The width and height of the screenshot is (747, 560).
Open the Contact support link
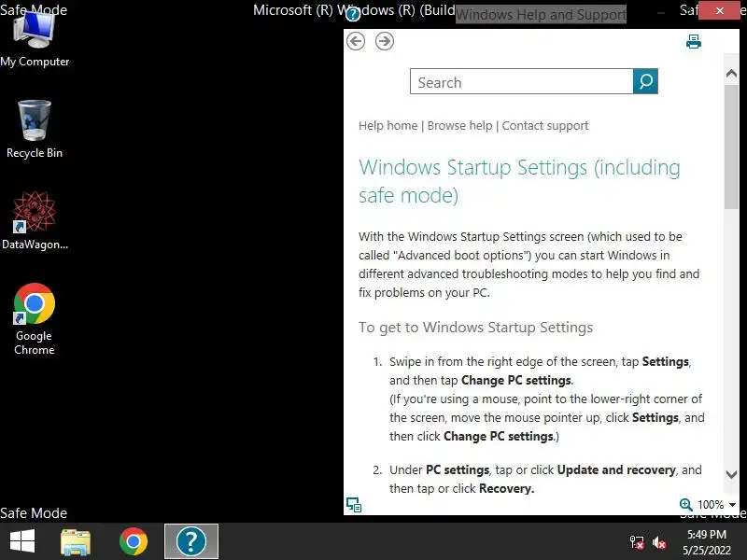pyautogui.click(x=545, y=126)
